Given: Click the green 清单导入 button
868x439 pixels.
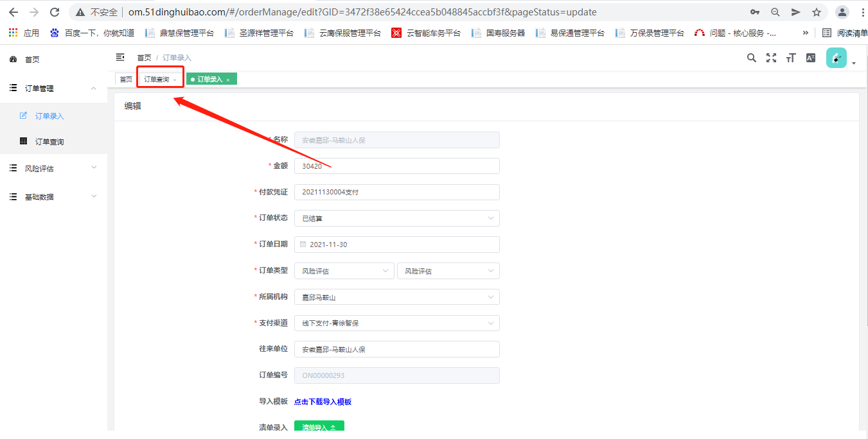Looking at the screenshot, I should click(x=319, y=426).
